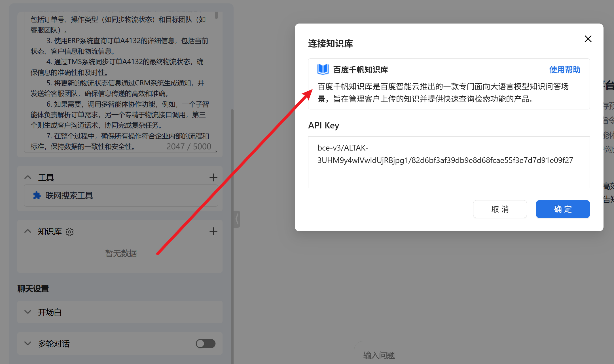Add a tool using the plus icon
The height and width of the screenshot is (364, 614).
(x=213, y=177)
